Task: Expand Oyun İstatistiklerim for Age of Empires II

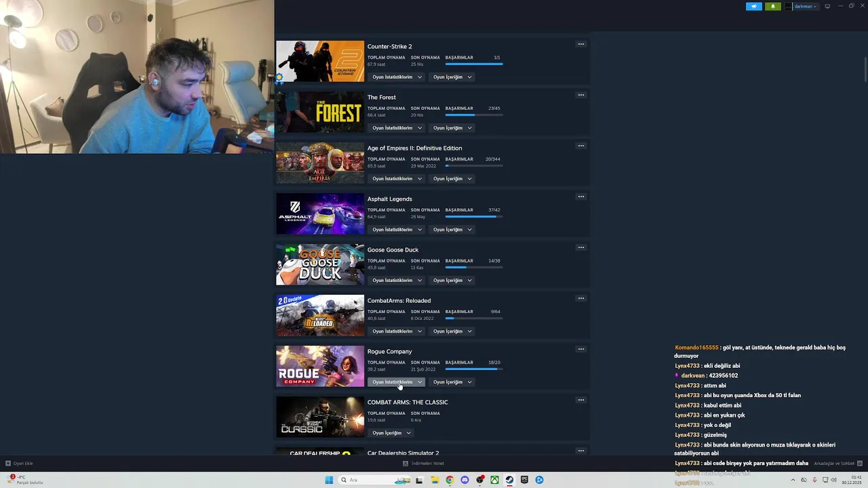Action: pyautogui.click(x=397, y=179)
